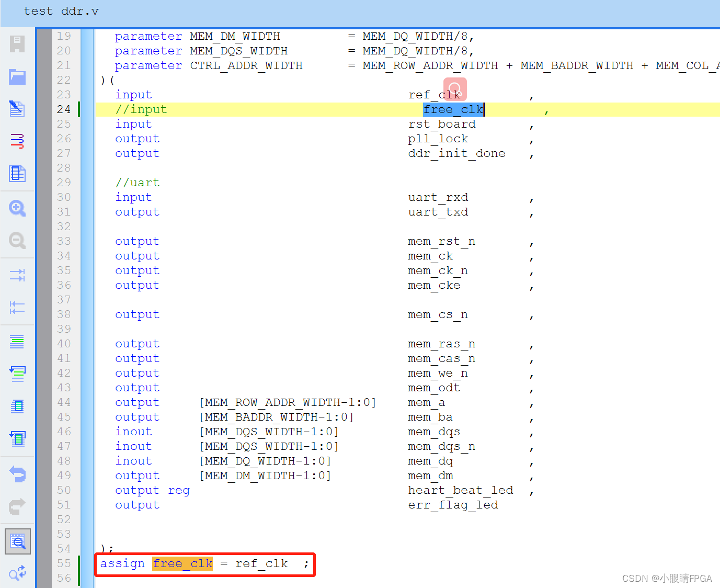The image size is (720, 588).
Task: Click mem_ras_n port name
Action: click(x=442, y=344)
